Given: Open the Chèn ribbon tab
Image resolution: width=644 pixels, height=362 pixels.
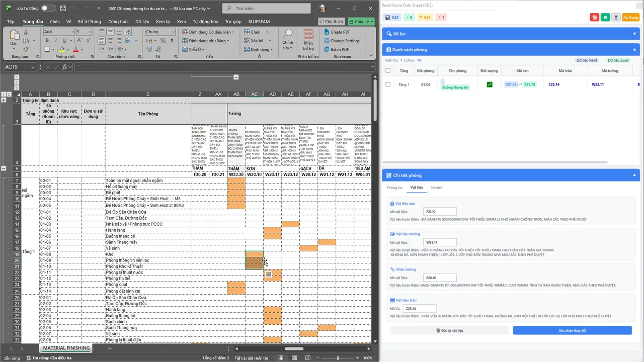Looking at the screenshot, I should coord(55,22).
